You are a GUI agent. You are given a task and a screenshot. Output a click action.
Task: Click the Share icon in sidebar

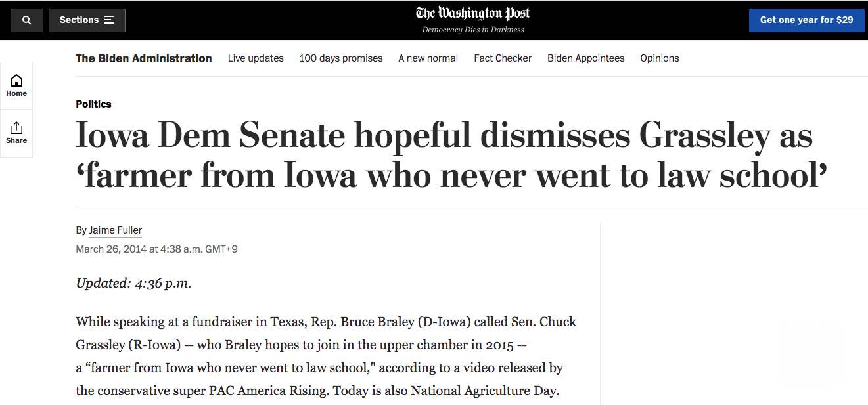tap(16, 133)
